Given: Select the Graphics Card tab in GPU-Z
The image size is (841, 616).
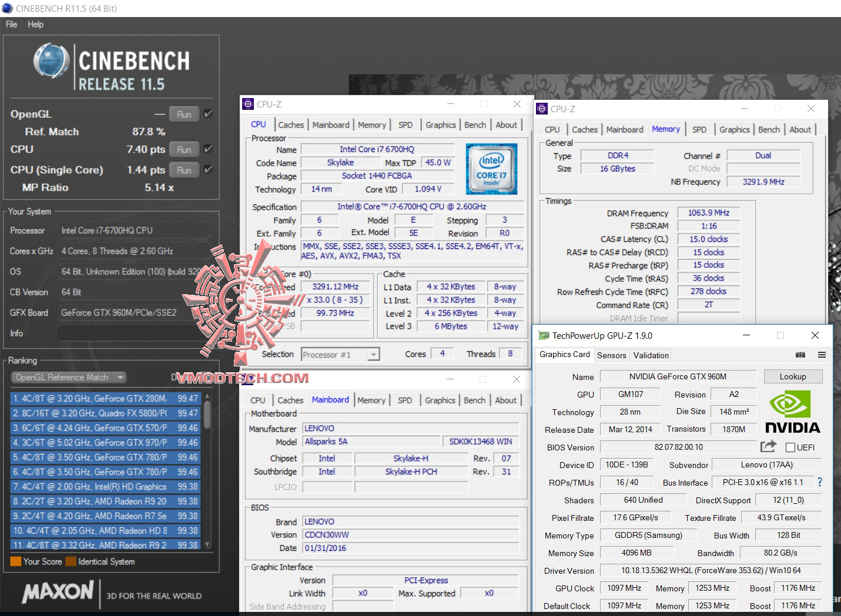Looking at the screenshot, I should [x=564, y=355].
